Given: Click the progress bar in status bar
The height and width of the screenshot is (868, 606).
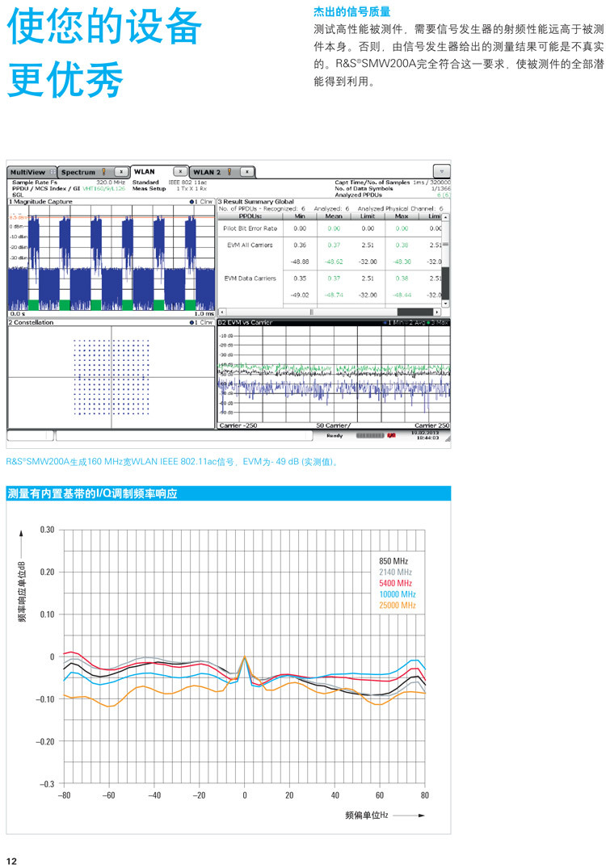Looking at the screenshot, I should click(x=369, y=436).
